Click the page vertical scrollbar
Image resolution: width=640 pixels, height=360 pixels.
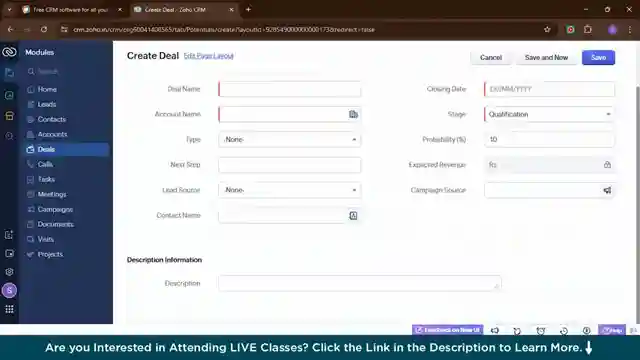pos(638,204)
